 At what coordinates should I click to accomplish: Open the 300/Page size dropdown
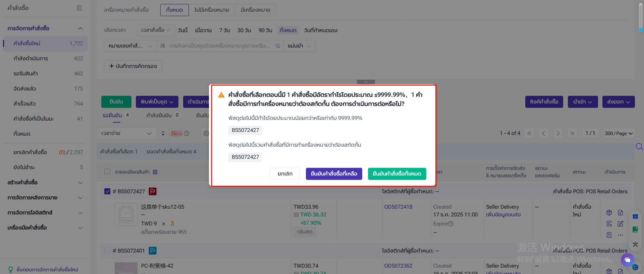coord(619,133)
